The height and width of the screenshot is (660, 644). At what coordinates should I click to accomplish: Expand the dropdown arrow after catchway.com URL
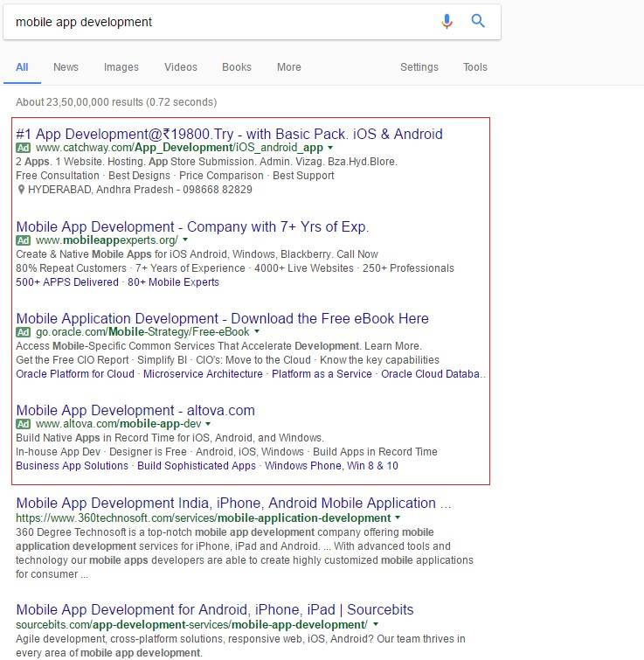pyautogui.click(x=330, y=148)
